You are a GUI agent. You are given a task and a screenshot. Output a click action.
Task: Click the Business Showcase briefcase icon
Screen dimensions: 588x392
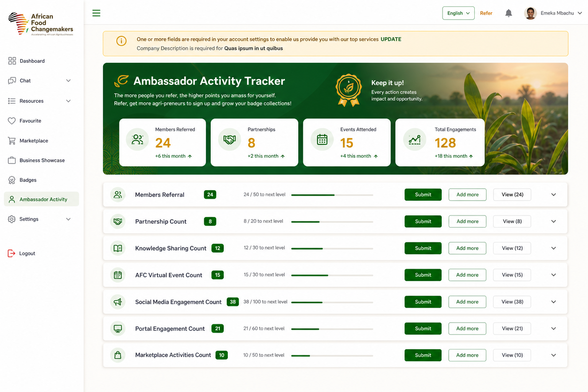coord(12,160)
